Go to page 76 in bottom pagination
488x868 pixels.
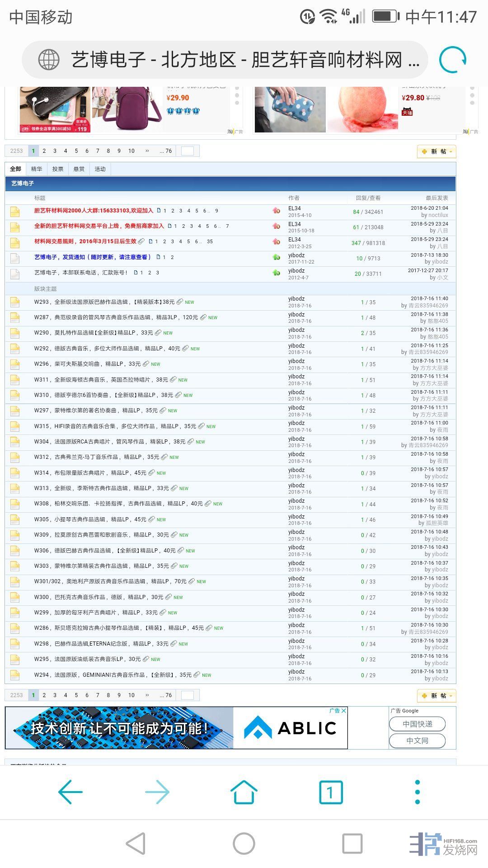[x=166, y=695]
